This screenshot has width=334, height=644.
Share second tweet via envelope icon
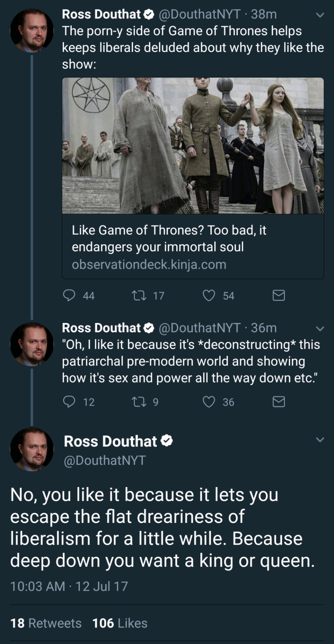279,401
